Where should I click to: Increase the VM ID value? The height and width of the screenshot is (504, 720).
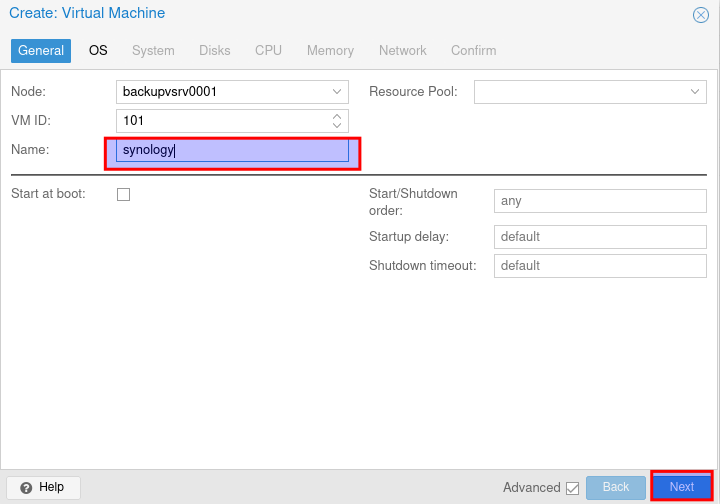click(337, 116)
